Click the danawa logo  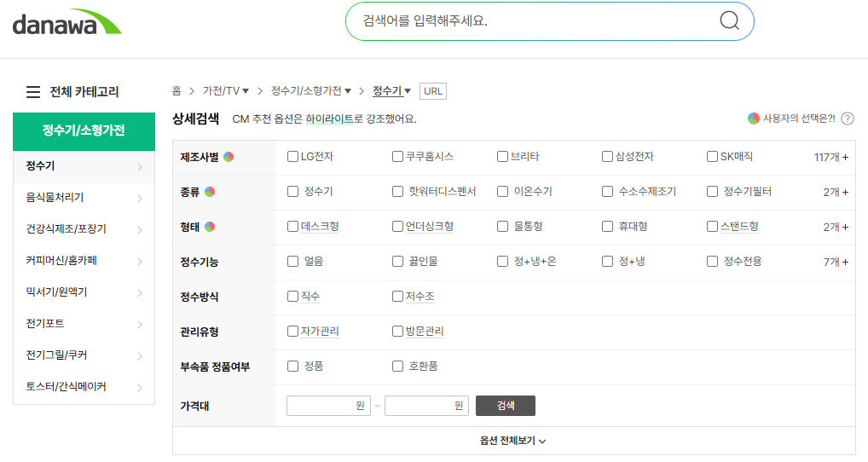pyautogui.click(x=67, y=22)
